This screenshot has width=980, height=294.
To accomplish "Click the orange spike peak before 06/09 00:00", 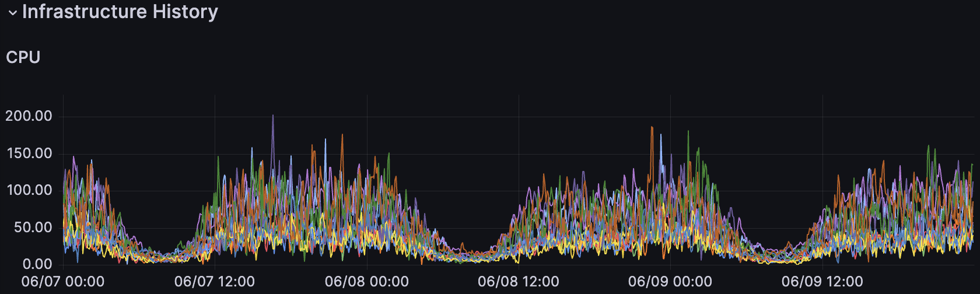I will (652, 128).
